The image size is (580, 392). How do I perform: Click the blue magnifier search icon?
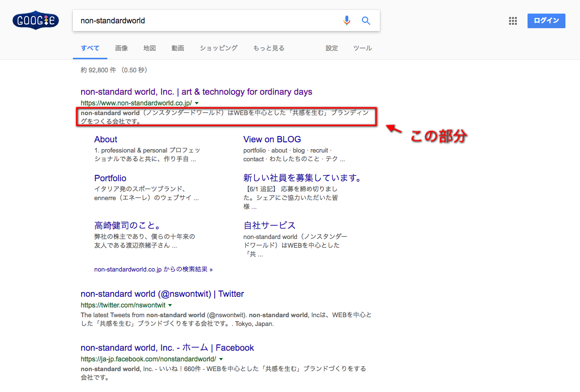pos(366,21)
